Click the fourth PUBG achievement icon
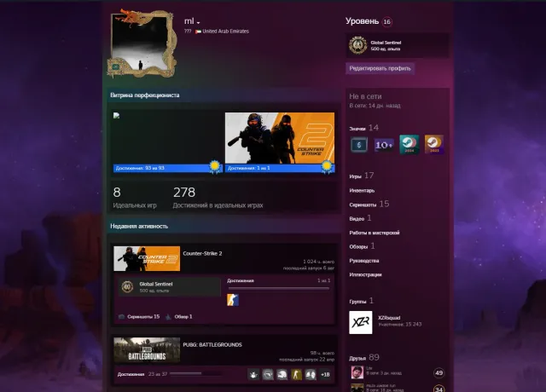The height and width of the screenshot is (392, 546). [x=296, y=374]
